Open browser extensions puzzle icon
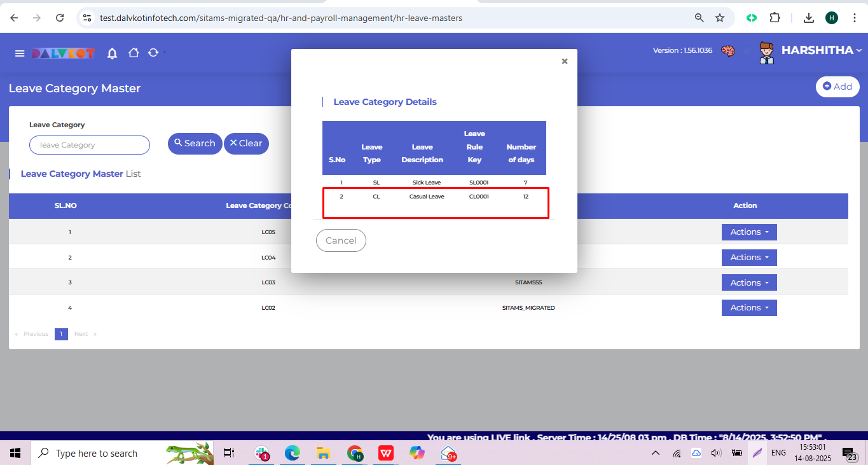 775,18
